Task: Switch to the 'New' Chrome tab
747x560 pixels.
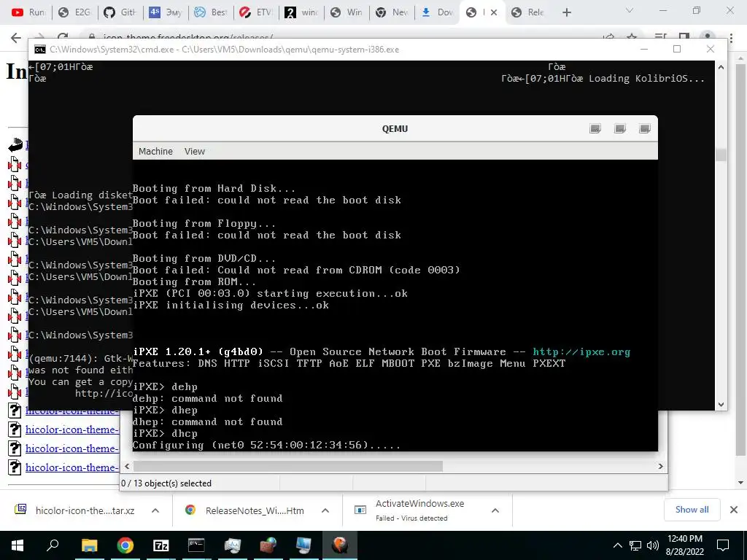Action: (392, 12)
